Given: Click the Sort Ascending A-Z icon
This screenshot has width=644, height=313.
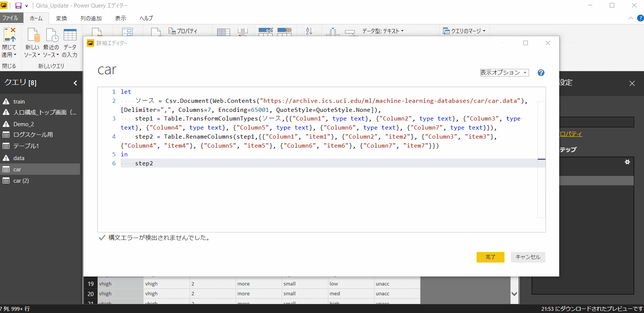Looking at the screenshot, I should pos(309,31).
